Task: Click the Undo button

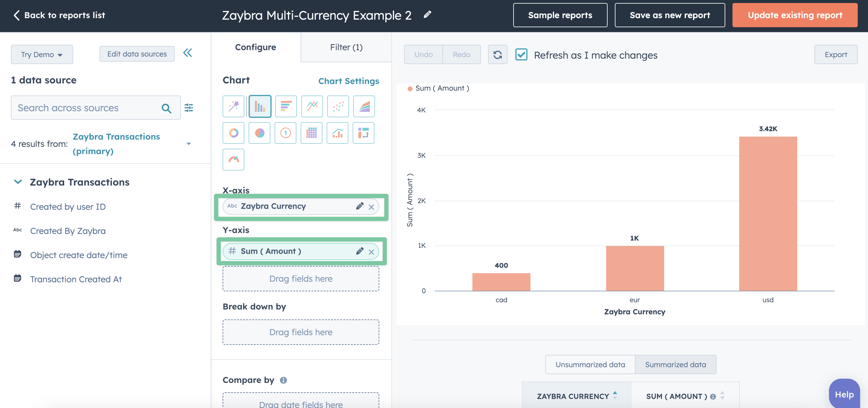Action: [423, 54]
